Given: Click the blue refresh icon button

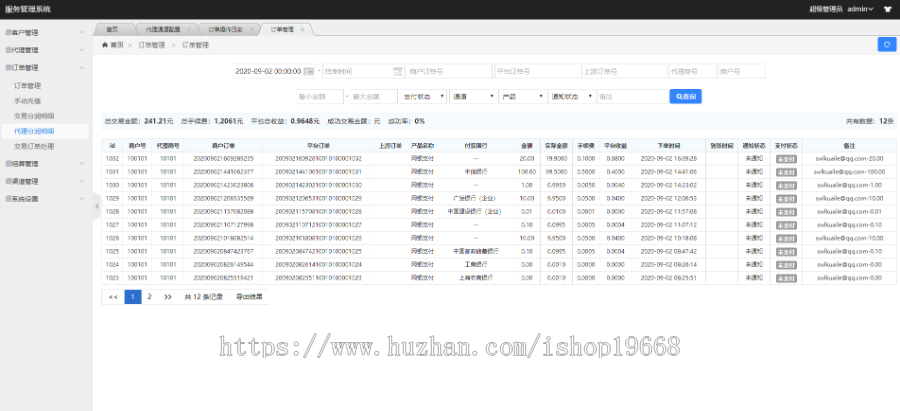Looking at the screenshot, I should click(887, 44).
